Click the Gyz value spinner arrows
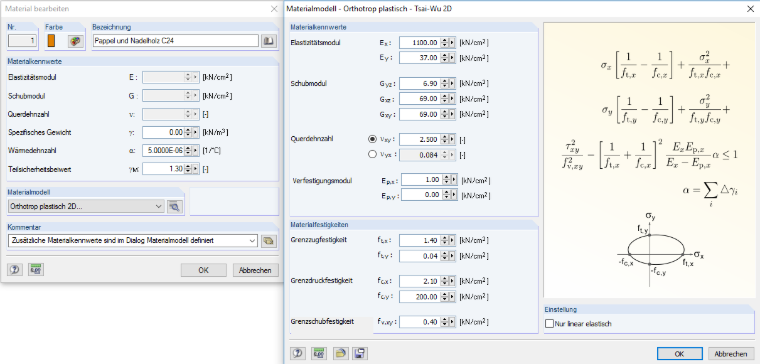Screen dimensions: 760x364 445,84
